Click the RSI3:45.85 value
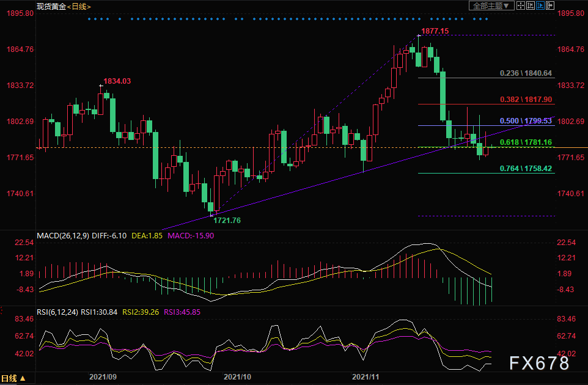The height and width of the screenshot is (385, 588). click(x=182, y=312)
